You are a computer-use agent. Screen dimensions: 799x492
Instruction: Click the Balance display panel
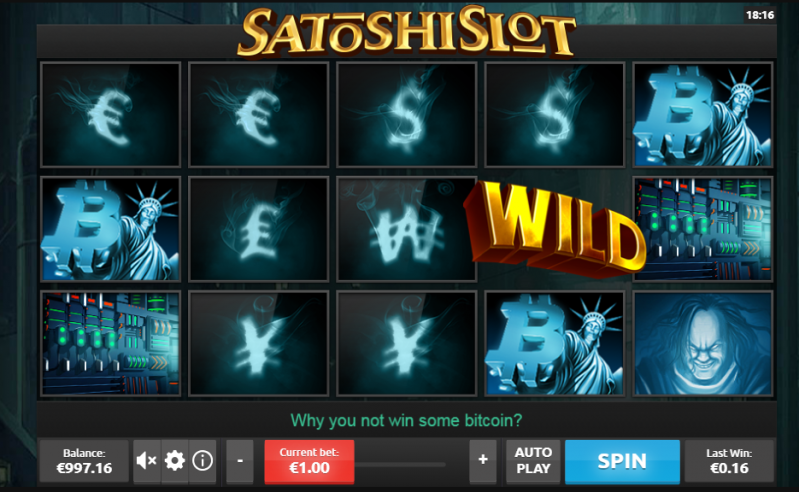tap(84, 461)
